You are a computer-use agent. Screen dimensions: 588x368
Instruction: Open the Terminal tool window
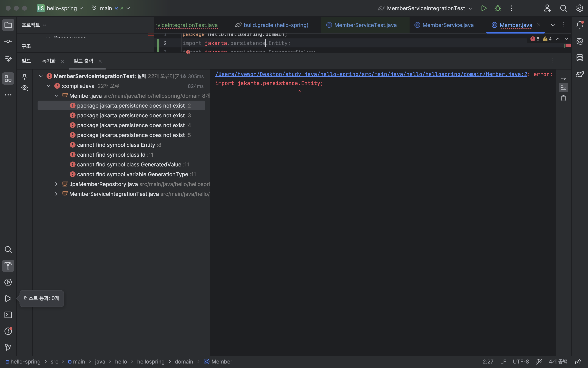pos(8,315)
